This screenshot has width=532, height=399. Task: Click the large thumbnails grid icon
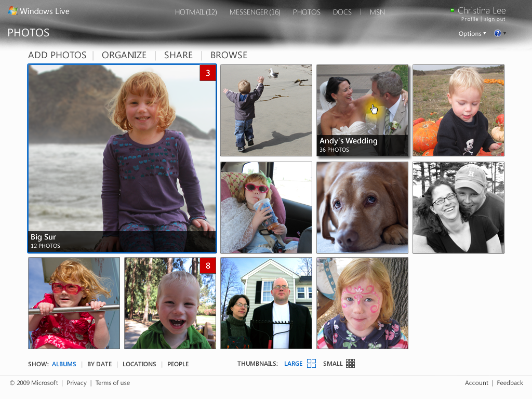(312, 364)
